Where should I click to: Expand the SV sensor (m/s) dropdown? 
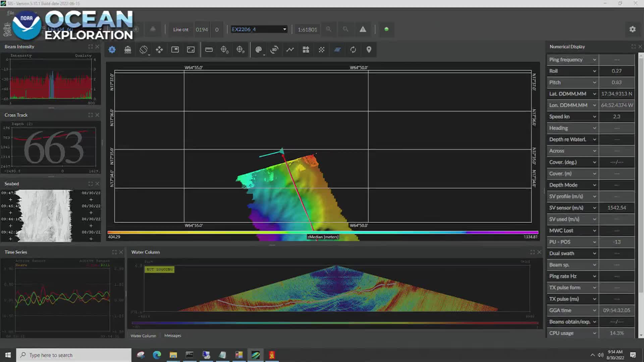(x=594, y=208)
